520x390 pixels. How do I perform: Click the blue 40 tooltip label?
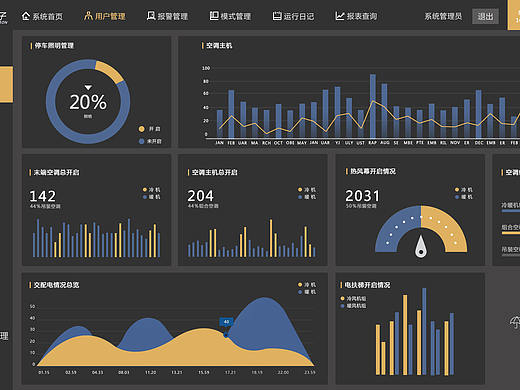pos(226,322)
